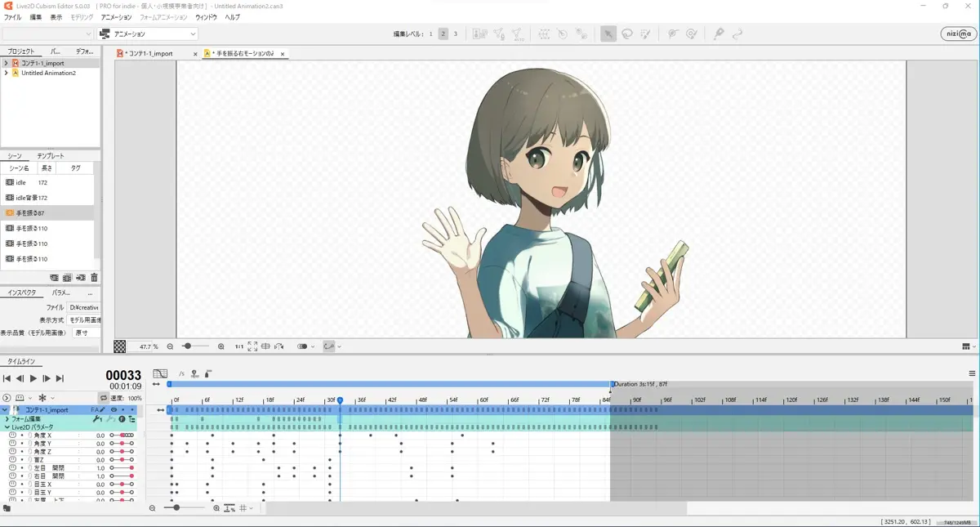Expand コンテ1-1_import in project tree
The image size is (980, 527).
(x=6, y=63)
